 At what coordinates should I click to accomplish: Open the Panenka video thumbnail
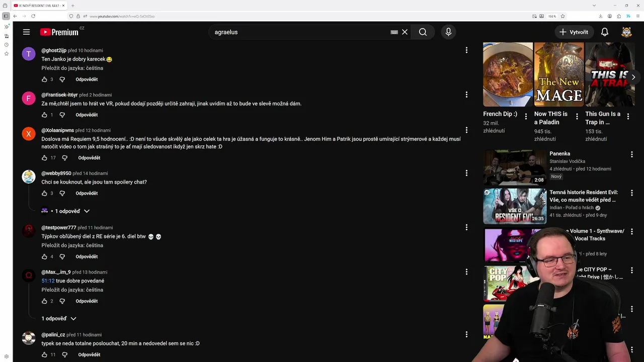(x=515, y=167)
